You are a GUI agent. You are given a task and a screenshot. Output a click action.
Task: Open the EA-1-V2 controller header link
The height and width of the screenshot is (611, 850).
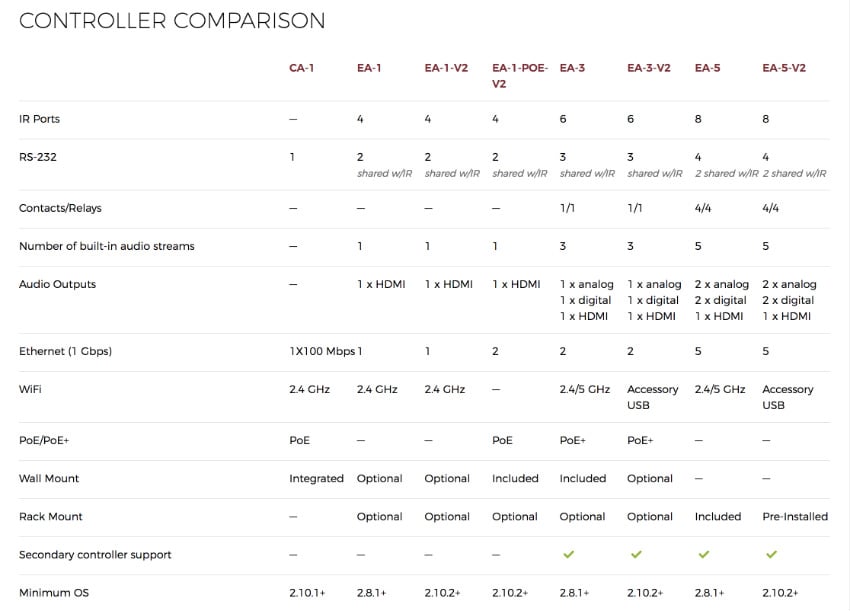[446, 68]
